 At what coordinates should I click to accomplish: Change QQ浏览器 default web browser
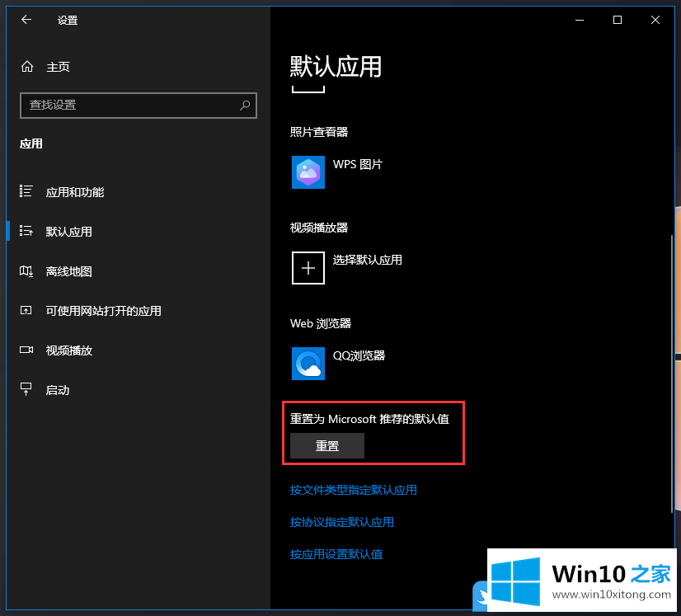click(x=359, y=355)
